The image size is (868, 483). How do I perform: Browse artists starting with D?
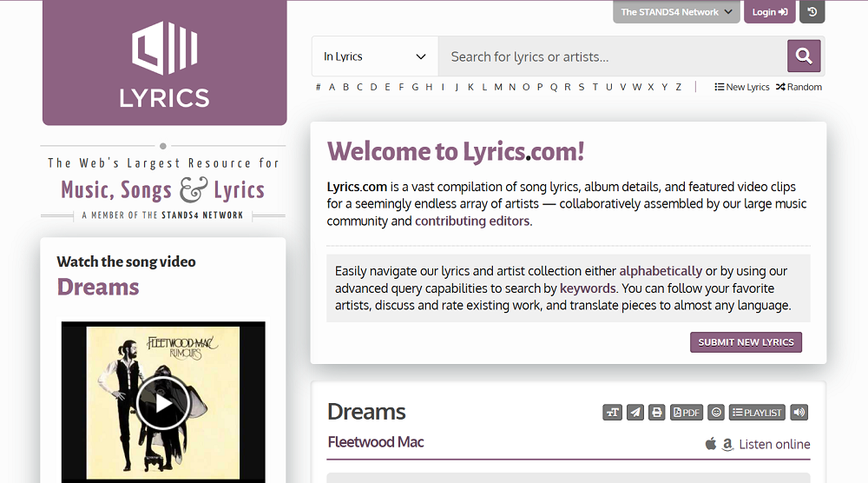coord(373,87)
